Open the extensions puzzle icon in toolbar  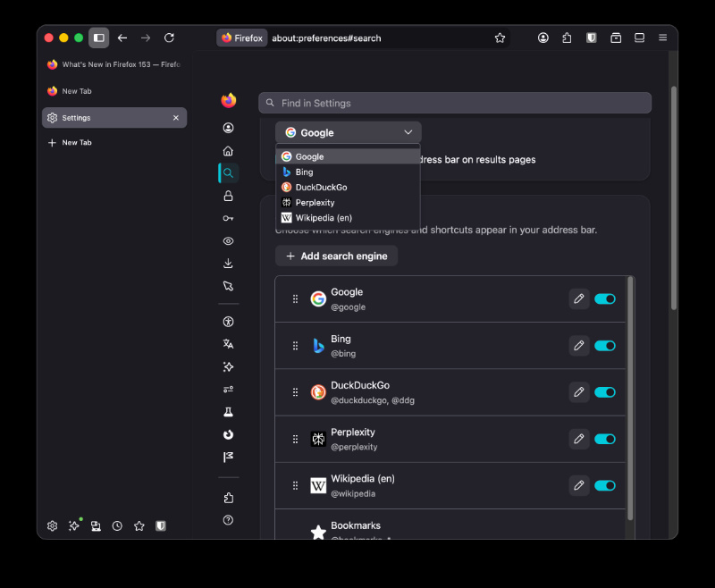coord(567,38)
